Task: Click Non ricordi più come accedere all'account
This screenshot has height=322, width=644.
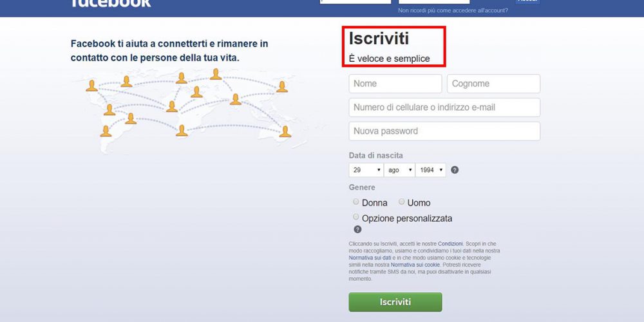Action: pyautogui.click(x=453, y=10)
